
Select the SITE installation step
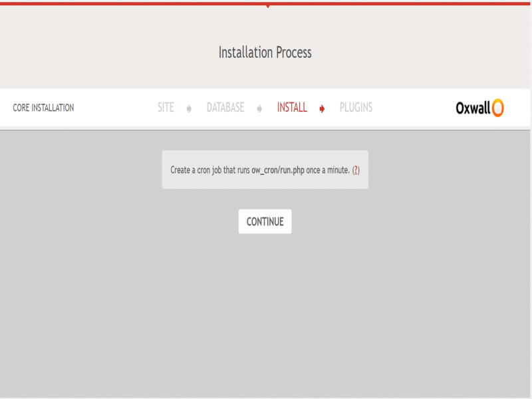pos(166,108)
